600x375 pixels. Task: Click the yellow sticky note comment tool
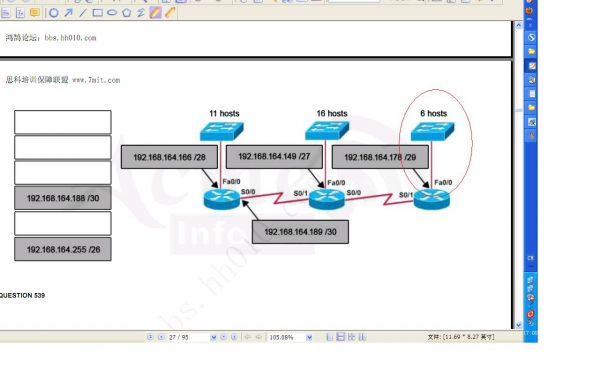35,13
